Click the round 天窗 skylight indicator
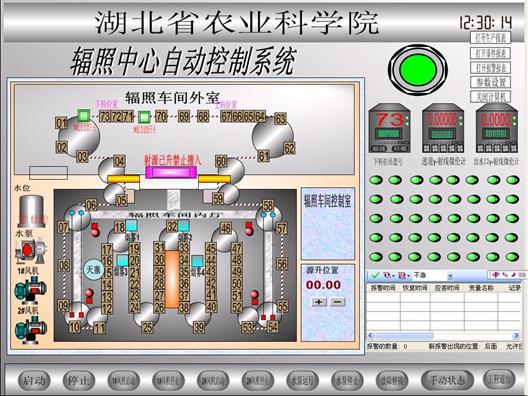The width and height of the screenshot is (528, 396). coord(93,270)
